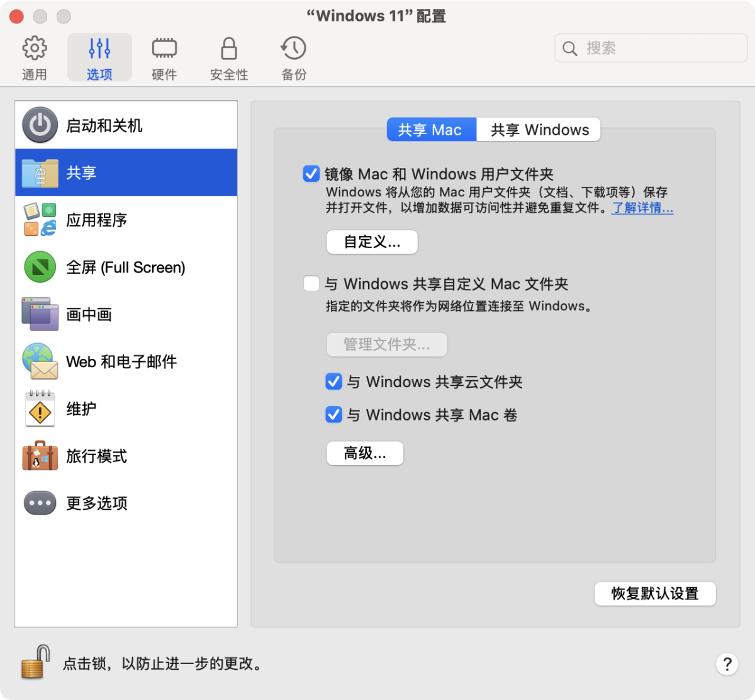
Task: Open the 通用 (General) gear toolbar icon
Action: point(35,58)
